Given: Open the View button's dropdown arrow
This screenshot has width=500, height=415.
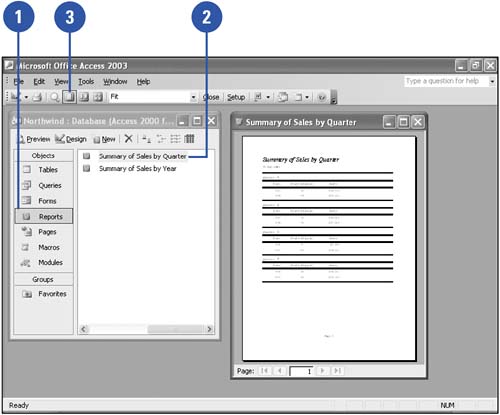Looking at the screenshot, I should click(26, 97).
